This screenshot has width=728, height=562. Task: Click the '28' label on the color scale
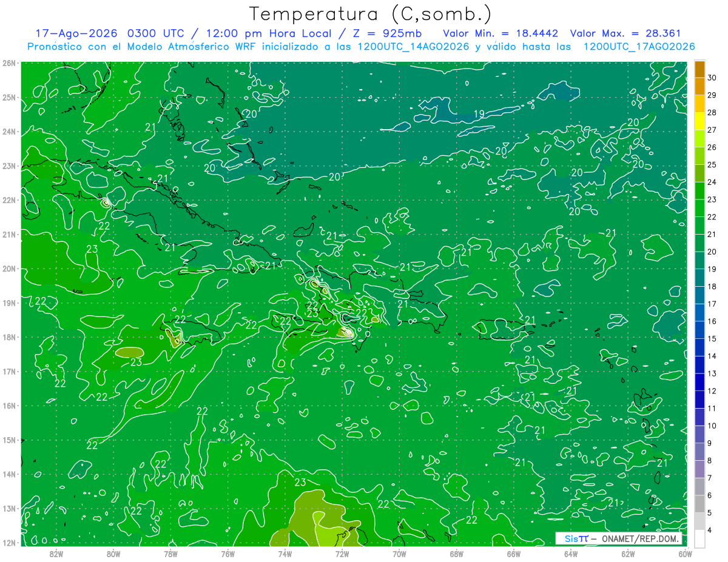[x=712, y=112]
